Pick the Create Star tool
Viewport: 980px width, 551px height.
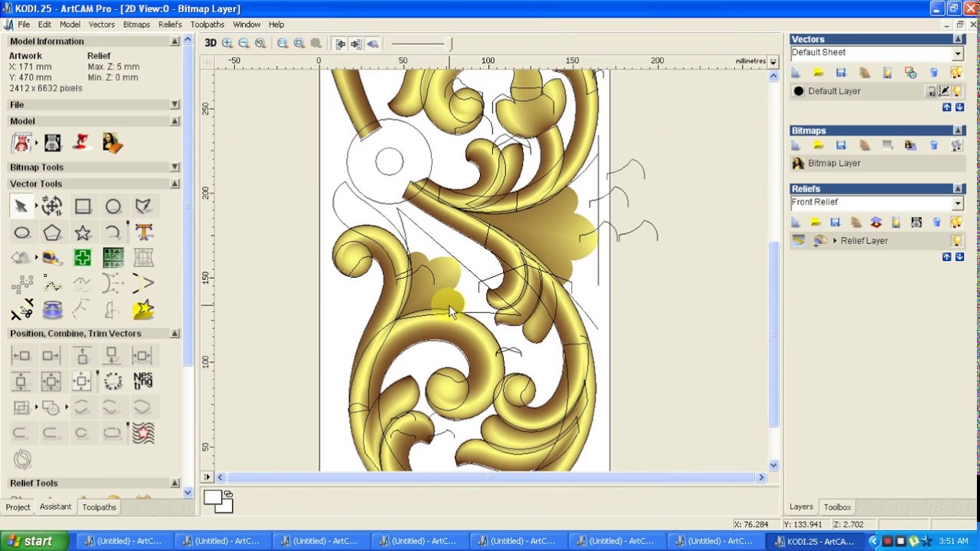pos(83,233)
